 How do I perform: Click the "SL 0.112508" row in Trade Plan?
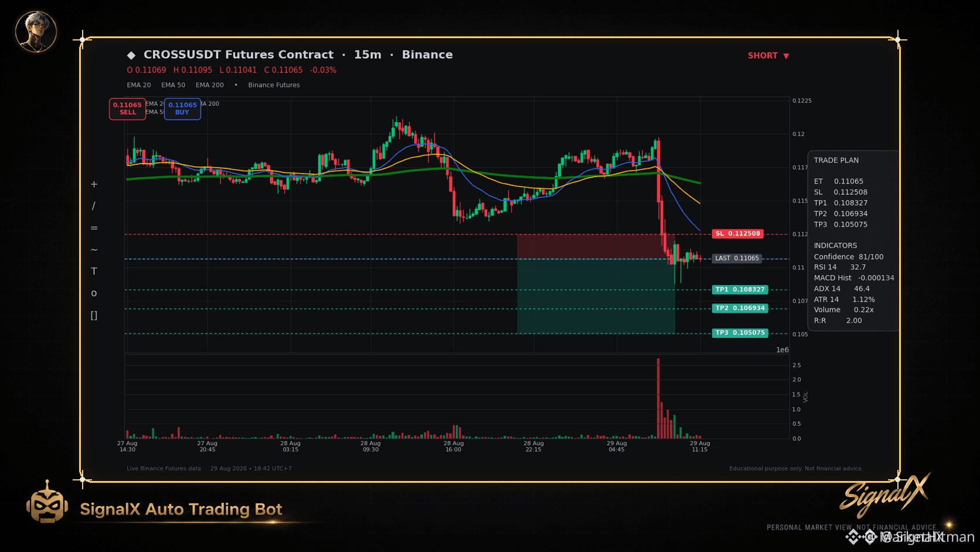[x=841, y=192]
